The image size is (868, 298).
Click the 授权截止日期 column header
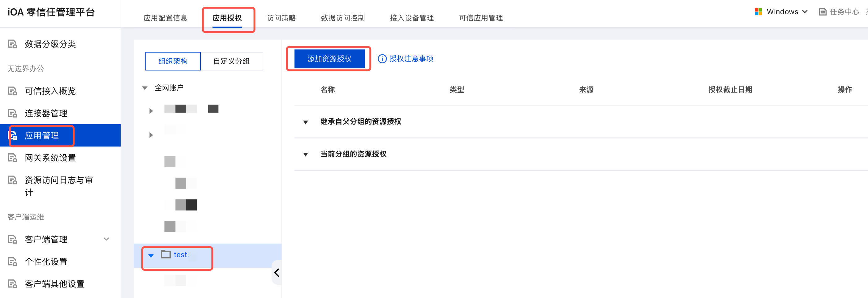pyautogui.click(x=730, y=90)
